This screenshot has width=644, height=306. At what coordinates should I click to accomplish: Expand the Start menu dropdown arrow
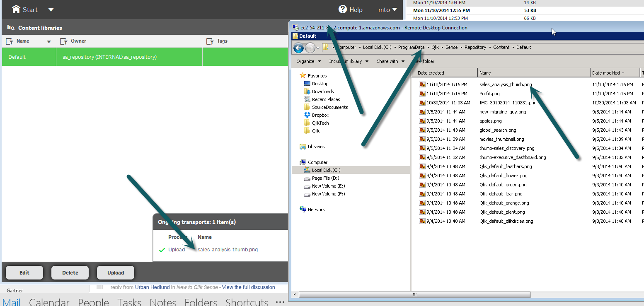click(51, 10)
